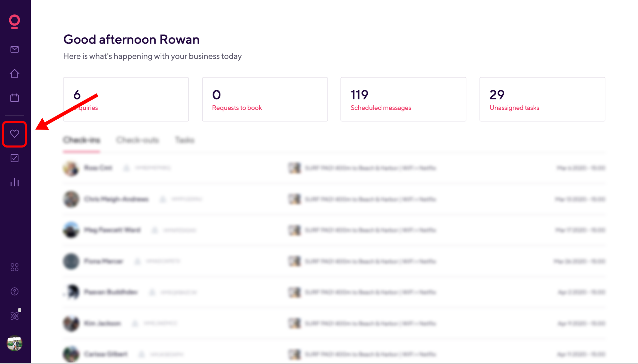Screen dimensions: 638x364
Task: Open the Inquiries card
Action: (126, 99)
